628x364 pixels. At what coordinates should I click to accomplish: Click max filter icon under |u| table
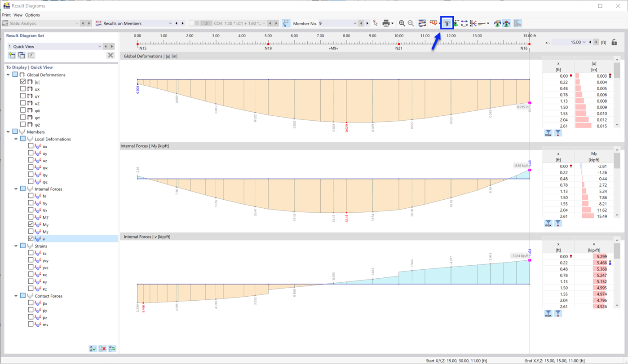click(x=548, y=133)
